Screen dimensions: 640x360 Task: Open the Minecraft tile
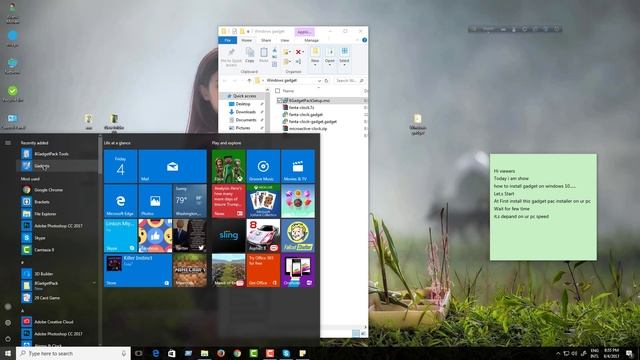click(x=190, y=270)
